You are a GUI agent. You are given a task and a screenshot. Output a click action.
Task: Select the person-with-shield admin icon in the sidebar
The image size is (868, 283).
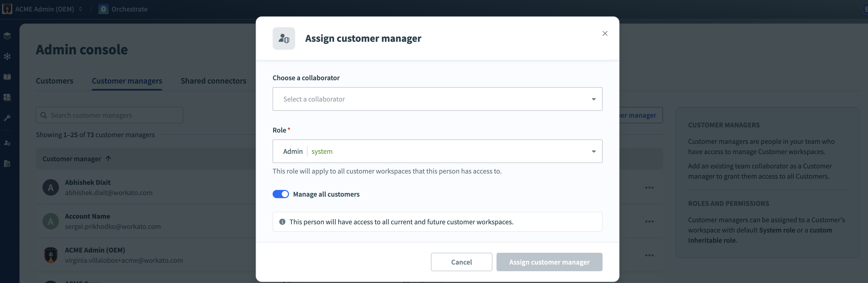click(7, 143)
